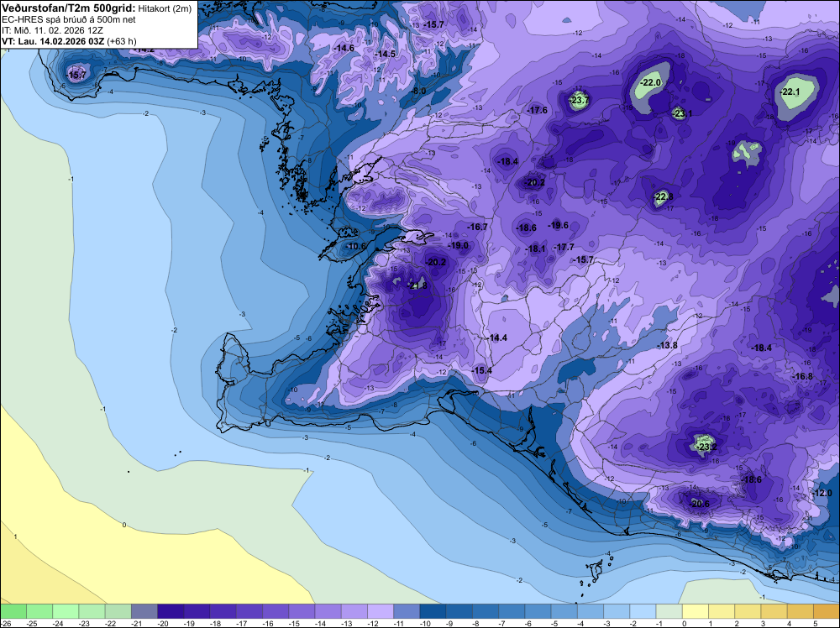The width and height of the screenshot is (840, 628).
Task: Click the title text "Veðurstofan/T2m 500grid"
Action: coord(69,8)
